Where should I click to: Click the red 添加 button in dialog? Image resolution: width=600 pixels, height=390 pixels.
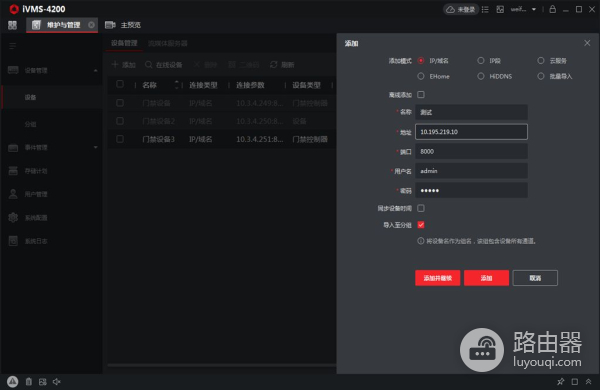point(486,278)
